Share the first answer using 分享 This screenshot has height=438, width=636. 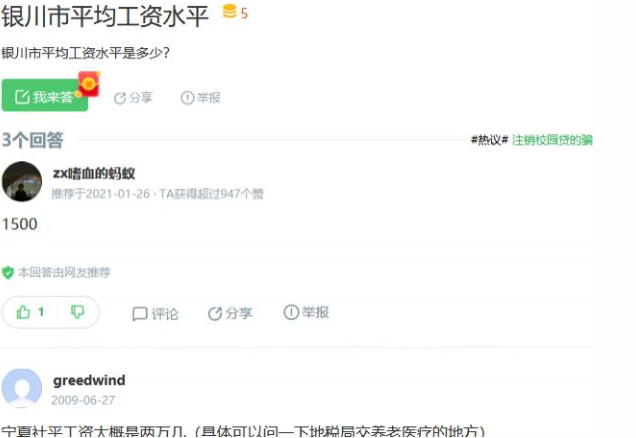(x=230, y=313)
